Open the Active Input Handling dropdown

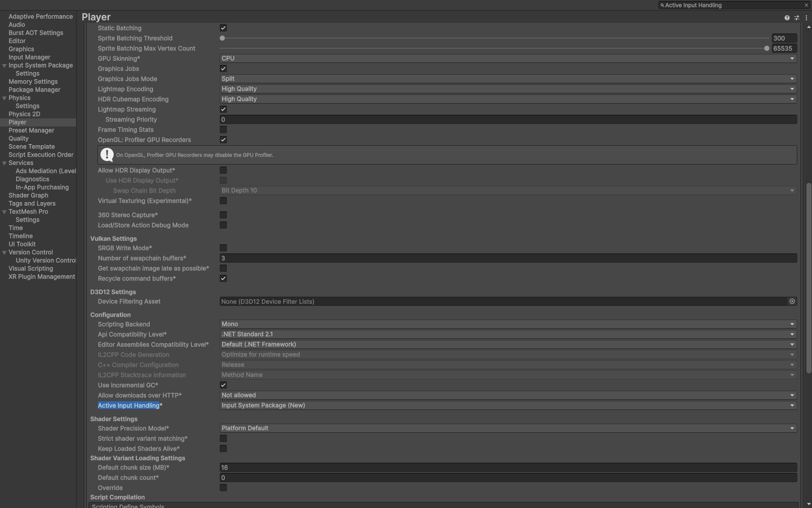[x=508, y=405]
